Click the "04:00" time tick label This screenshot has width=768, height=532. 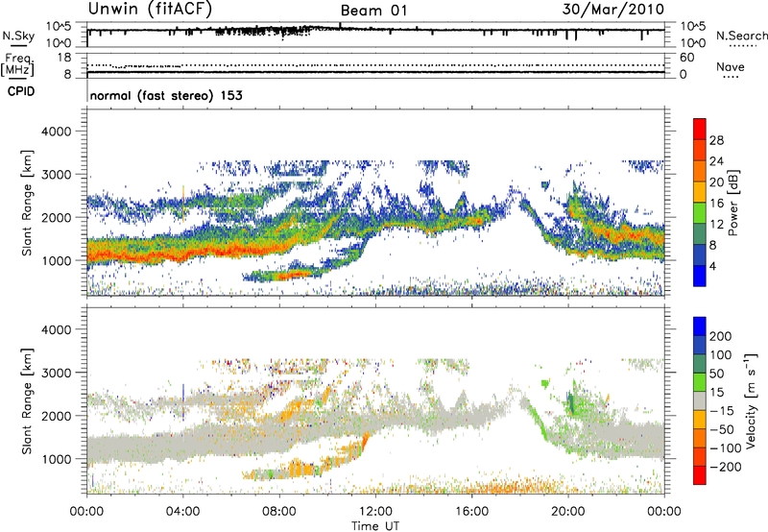pos(183,512)
